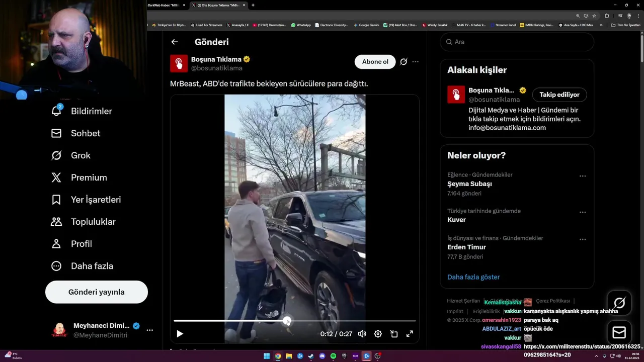Open Topluluklar communities
Screen dimensions: 644x362
84,222
